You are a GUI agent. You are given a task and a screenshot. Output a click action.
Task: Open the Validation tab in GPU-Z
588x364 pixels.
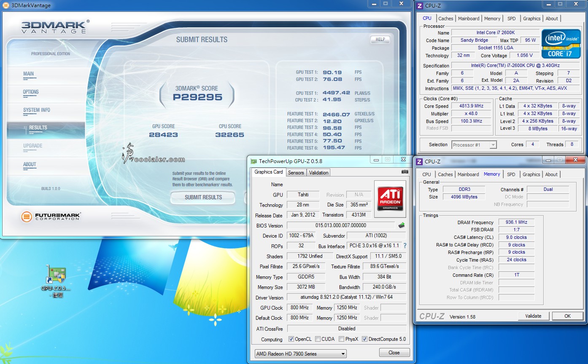tap(318, 173)
